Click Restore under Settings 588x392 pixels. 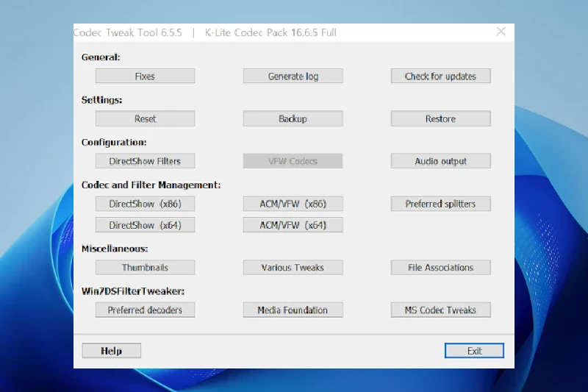click(440, 118)
